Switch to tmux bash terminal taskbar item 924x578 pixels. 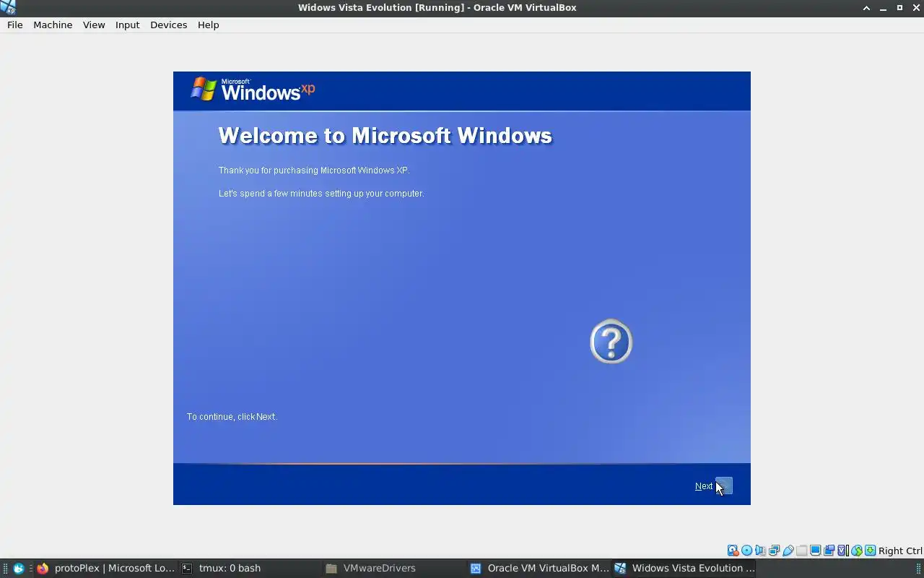tap(250, 568)
